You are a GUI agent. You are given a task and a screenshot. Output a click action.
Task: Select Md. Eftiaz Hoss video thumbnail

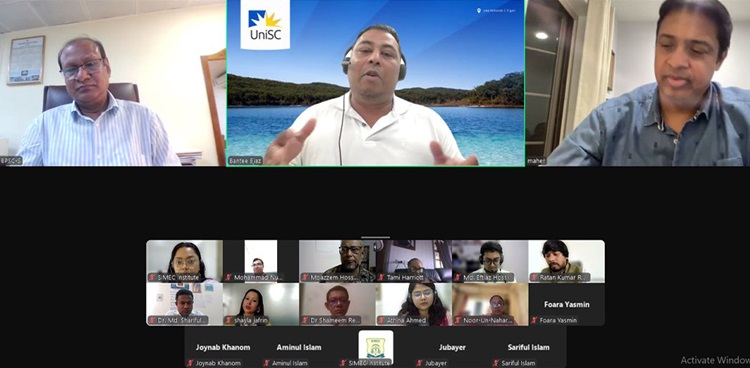(490, 261)
